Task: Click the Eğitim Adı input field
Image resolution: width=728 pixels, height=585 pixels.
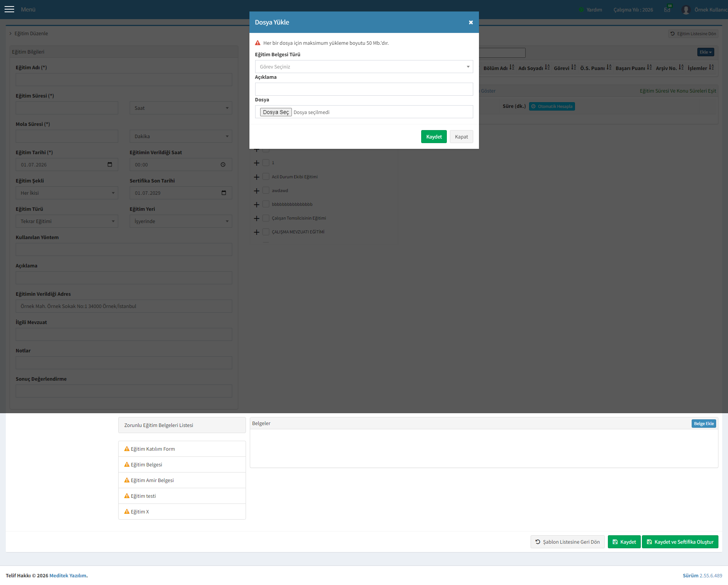Action: pos(124,80)
